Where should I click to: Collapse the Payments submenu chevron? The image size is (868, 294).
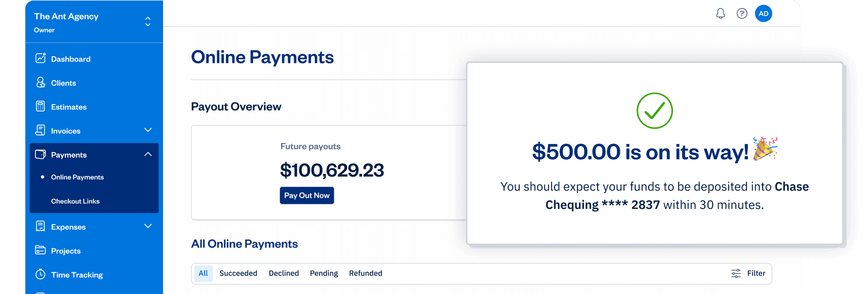148,154
